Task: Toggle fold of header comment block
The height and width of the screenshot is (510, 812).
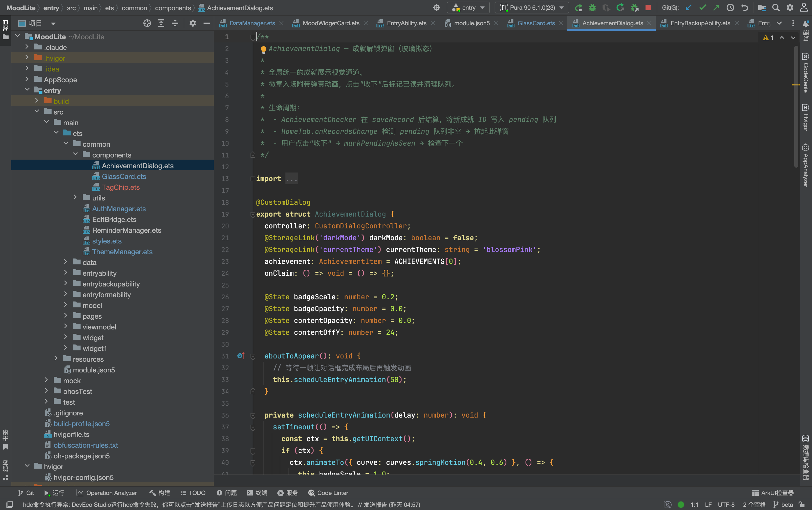Action: 253,37
